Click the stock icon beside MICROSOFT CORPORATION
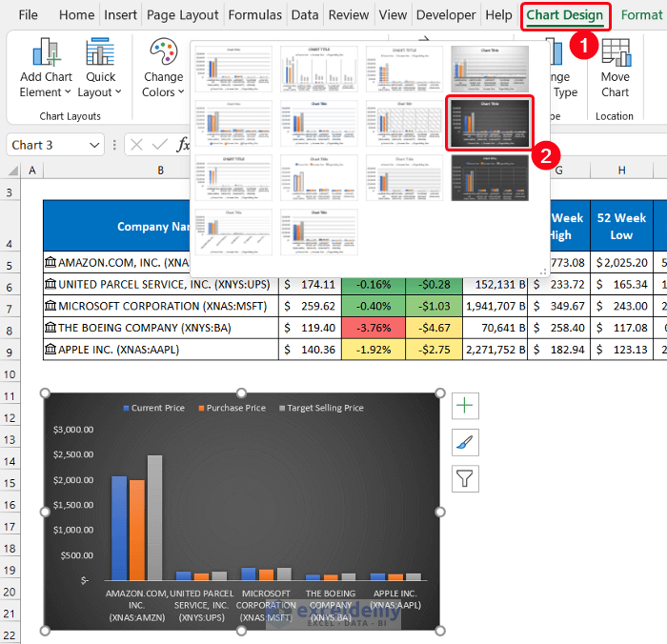This screenshot has width=667, height=644. [x=51, y=306]
